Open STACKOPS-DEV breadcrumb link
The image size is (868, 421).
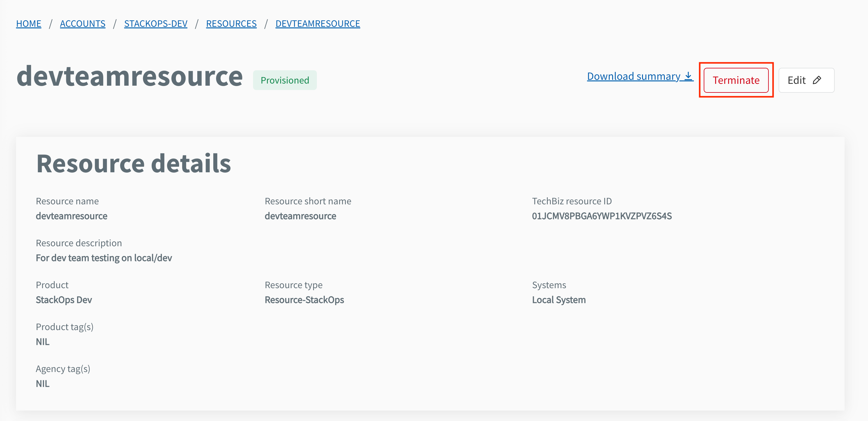[156, 23]
